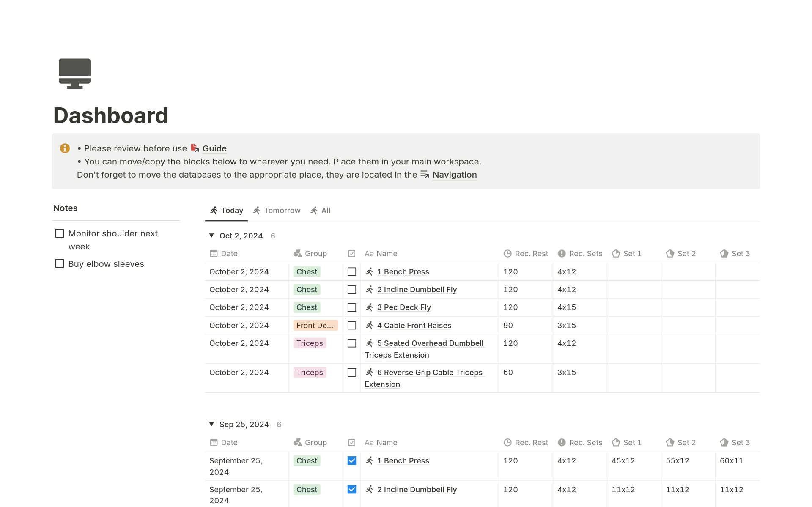
Task: Click the clock icon on the Rec. Rest column
Action: [507, 253]
